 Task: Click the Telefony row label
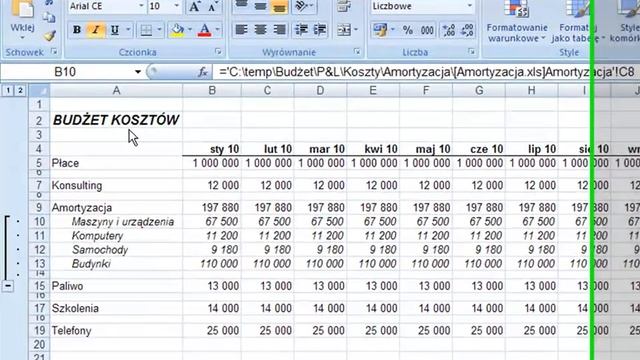point(71,331)
